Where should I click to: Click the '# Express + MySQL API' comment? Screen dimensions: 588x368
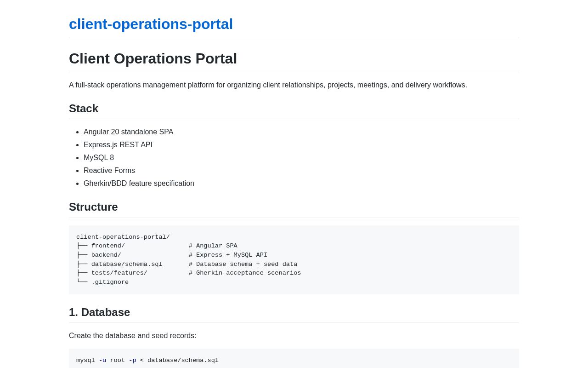pyautogui.click(x=228, y=255)
